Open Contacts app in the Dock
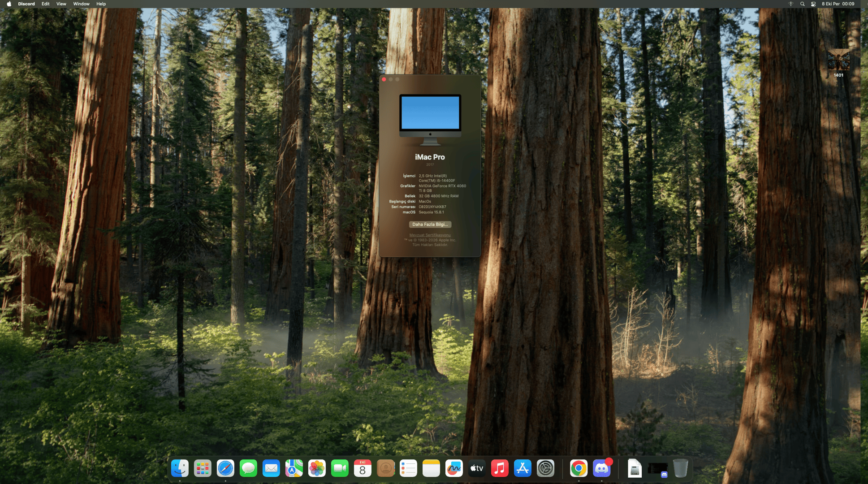The width and height of the screenshot is (868, 484). [385, 468]
